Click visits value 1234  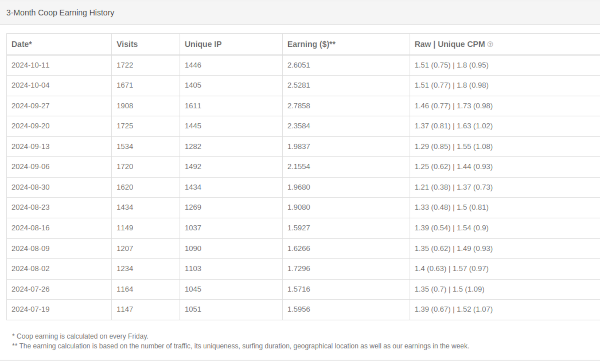click(x=125, y=269)
